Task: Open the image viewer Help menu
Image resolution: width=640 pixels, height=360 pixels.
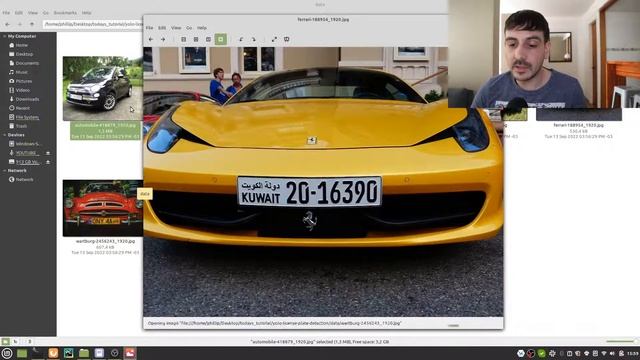Action: pos(202,28)
